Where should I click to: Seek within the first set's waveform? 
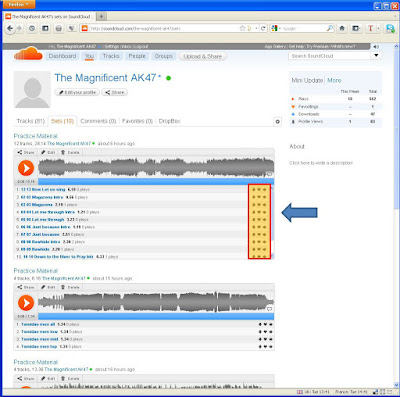(x=156, y=168)
